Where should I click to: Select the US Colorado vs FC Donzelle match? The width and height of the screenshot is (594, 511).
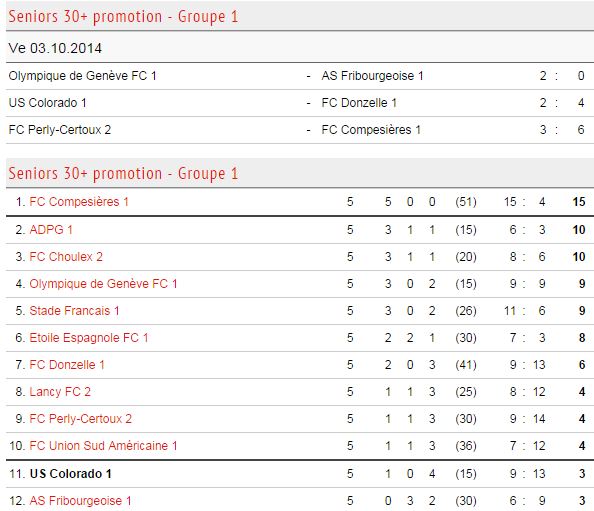pyautogui.click(x=300, y=103)
